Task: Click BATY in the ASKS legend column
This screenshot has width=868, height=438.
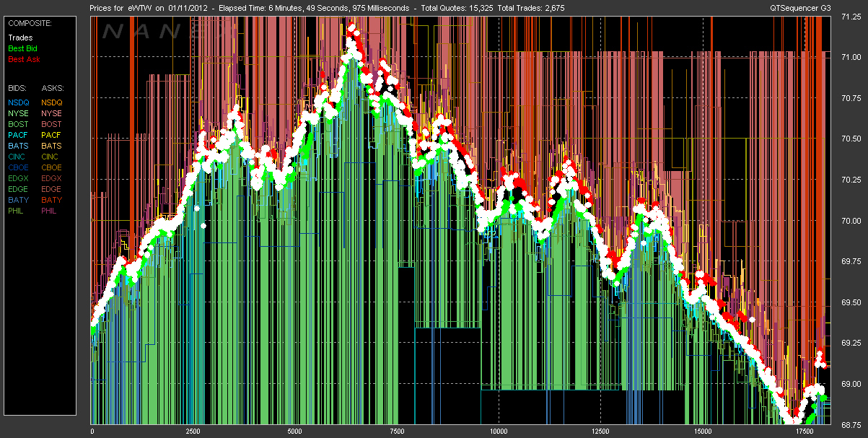Action: click(51, 200)
